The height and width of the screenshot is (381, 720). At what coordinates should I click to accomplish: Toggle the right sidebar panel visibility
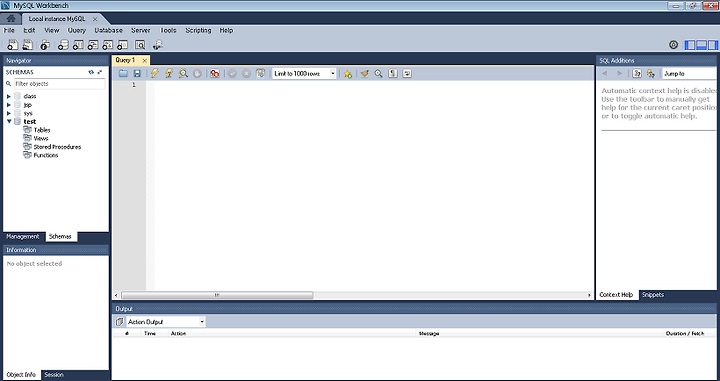pyautogui.click(x=713, y=45)
